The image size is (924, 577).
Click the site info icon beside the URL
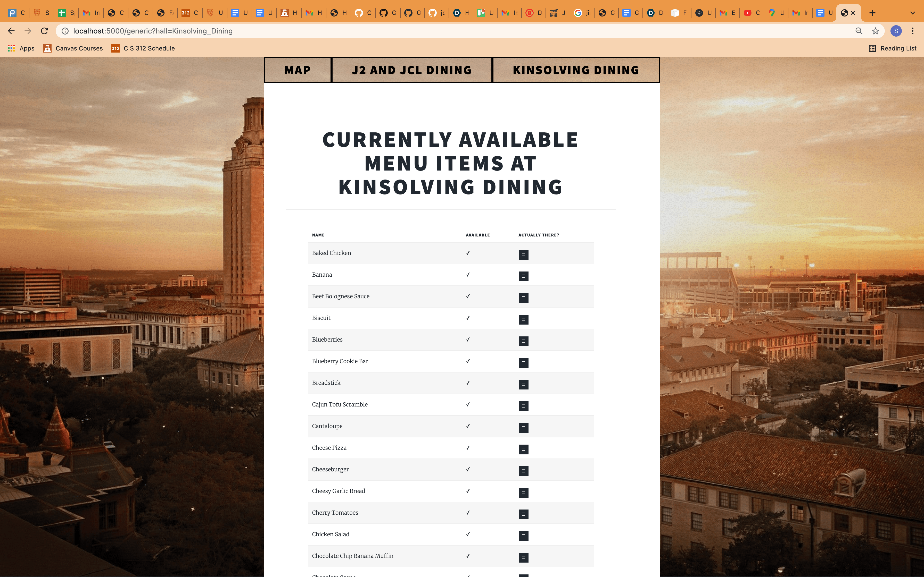click(65, 31)
